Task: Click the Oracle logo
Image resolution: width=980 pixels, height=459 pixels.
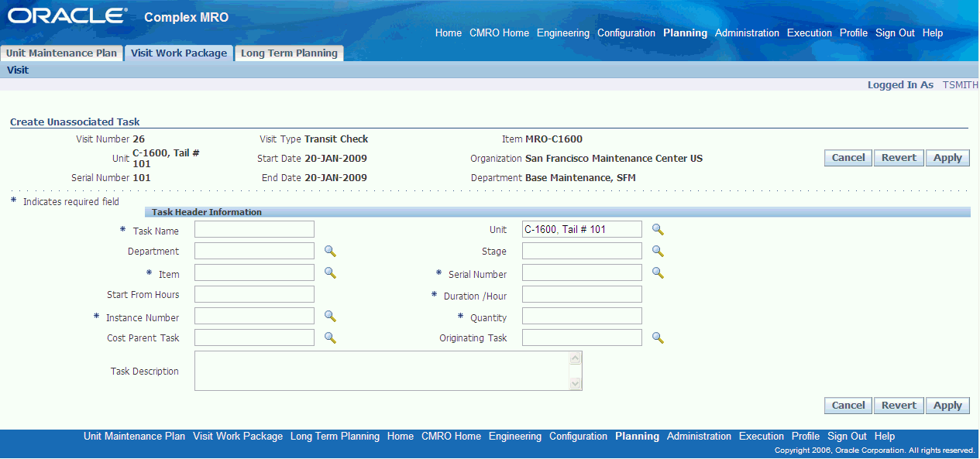Action: pos(68,16)
